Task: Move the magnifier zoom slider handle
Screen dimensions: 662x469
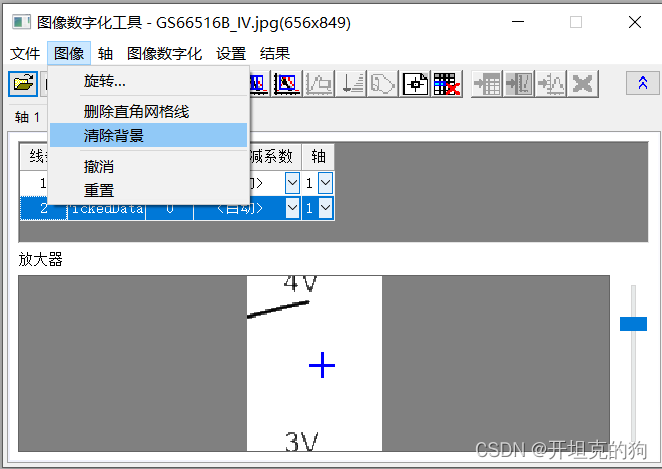Action: [633, 324]
